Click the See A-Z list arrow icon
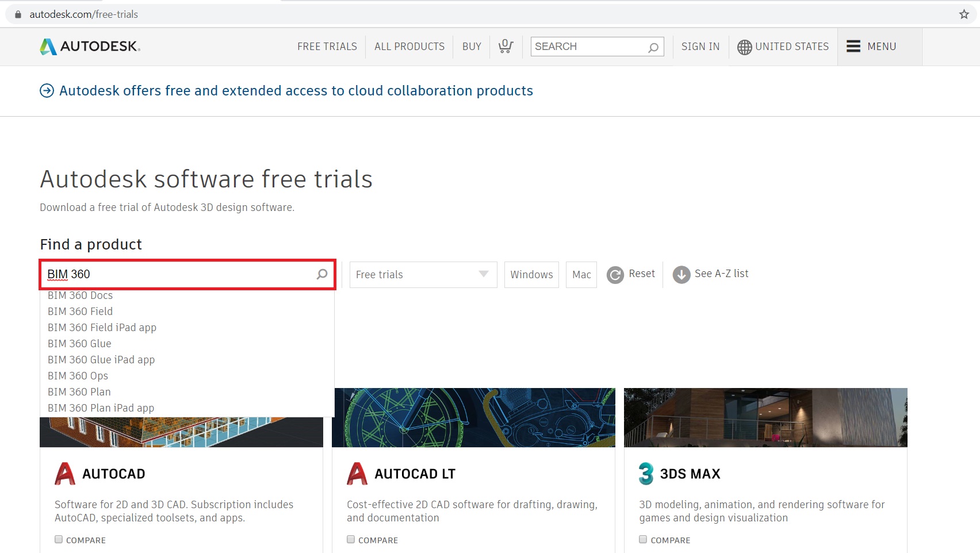 click(682, 275)
